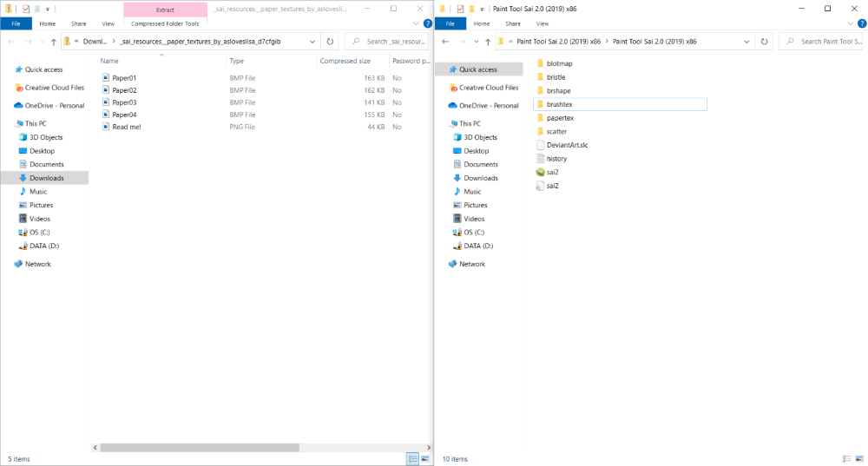Select Documents in right window sidebar
The image size is (868, 466).
pos(480,164)
